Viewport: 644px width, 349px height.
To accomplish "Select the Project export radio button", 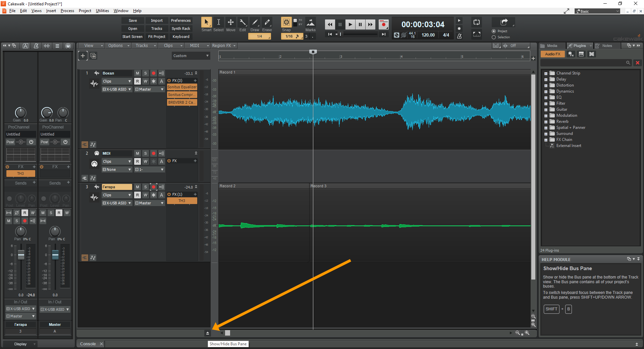I will pyautogui.click(x=494, y=31).
